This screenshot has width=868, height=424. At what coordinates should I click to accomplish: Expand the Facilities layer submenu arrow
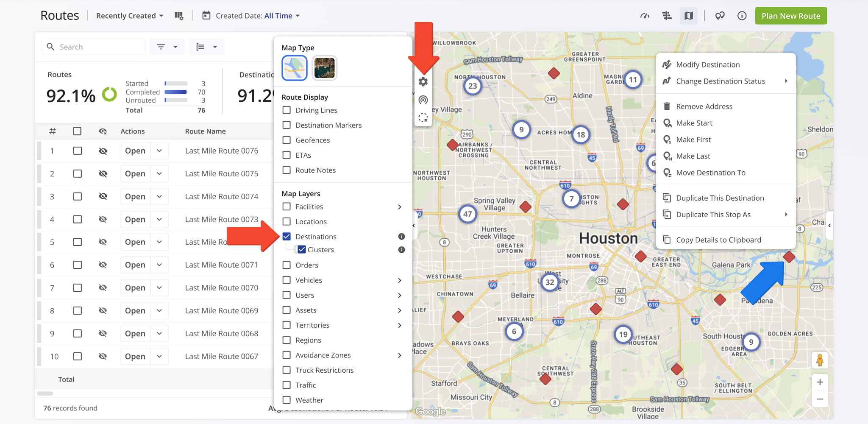click(400, 207)
